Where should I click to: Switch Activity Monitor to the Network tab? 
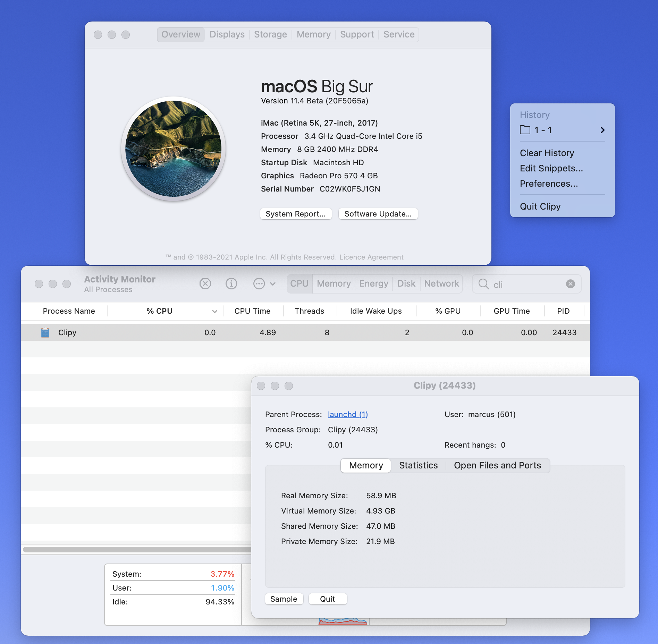[441, 283]
